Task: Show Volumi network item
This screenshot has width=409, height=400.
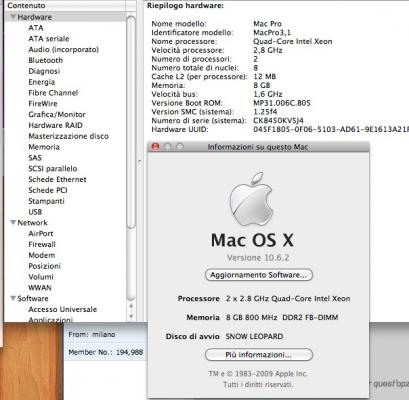Action: coord(41,277)
